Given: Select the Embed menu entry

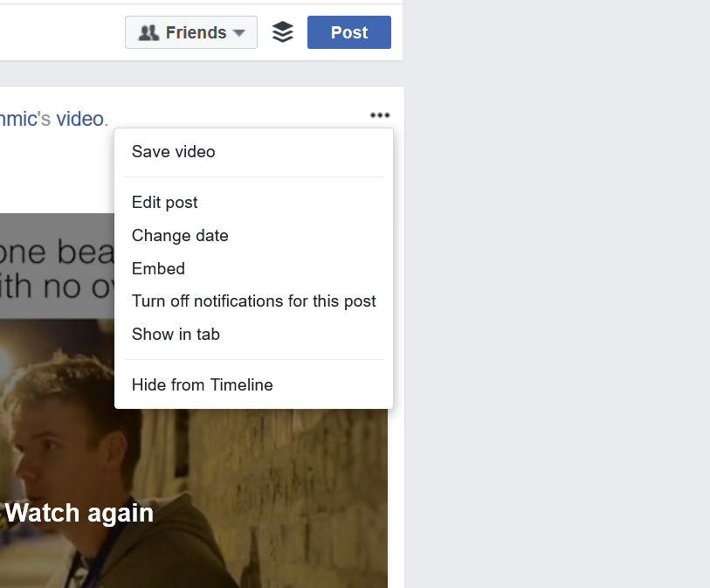Looking at the screenshot, I should (x=158, y=269).
